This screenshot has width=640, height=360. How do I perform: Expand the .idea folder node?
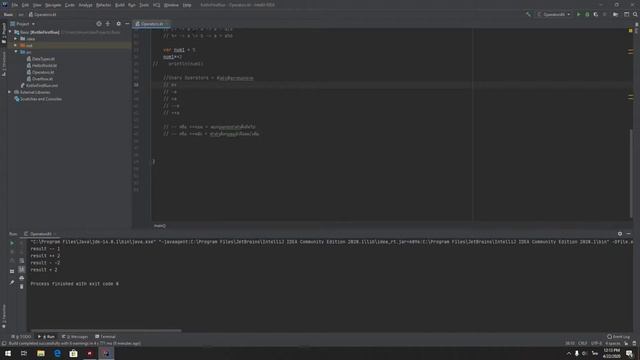(x=16, y=39)
